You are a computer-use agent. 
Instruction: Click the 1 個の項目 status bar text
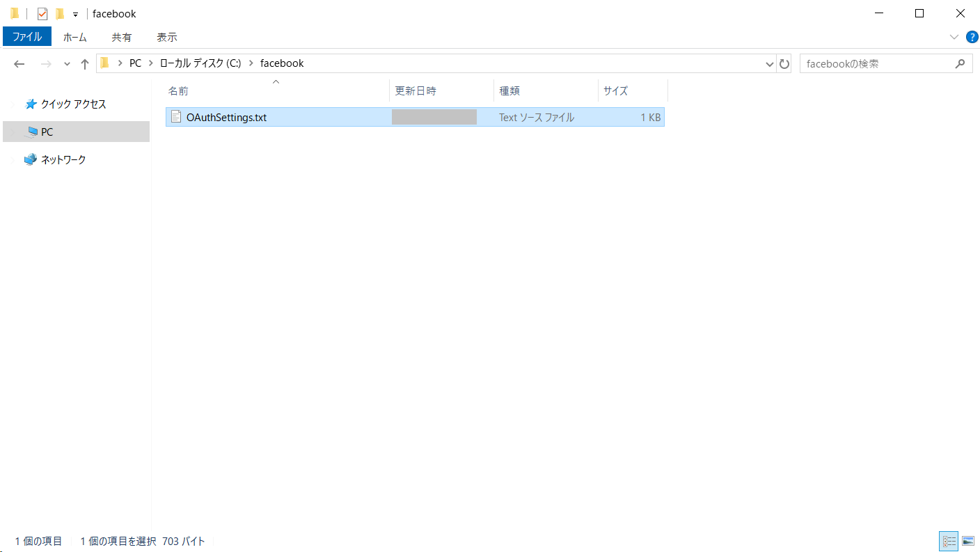pyautogui.click(x=39, y=541)
